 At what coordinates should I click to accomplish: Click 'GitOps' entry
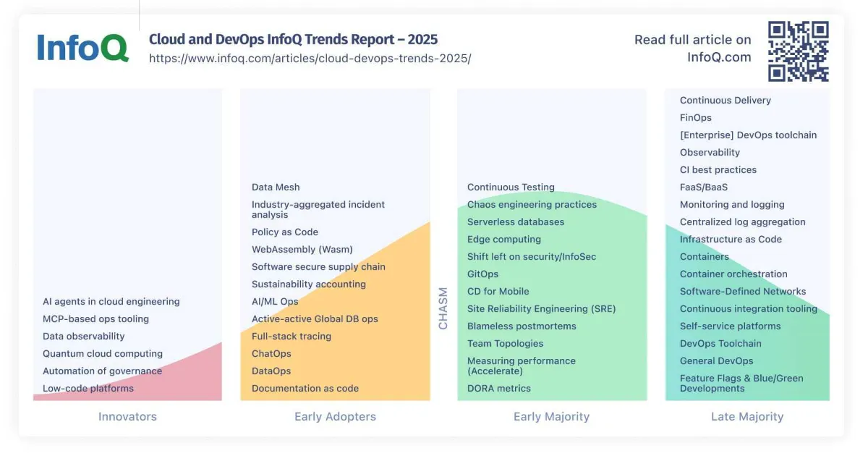(482, 274)
